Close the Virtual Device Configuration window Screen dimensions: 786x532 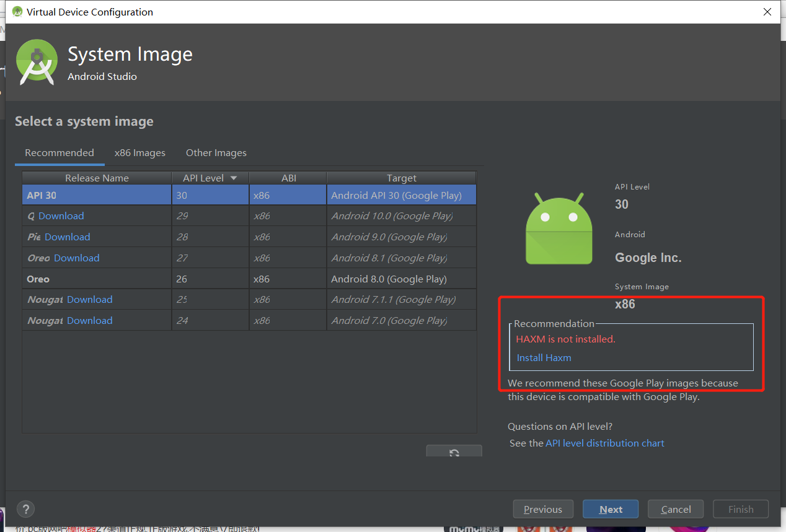[767, 12]
